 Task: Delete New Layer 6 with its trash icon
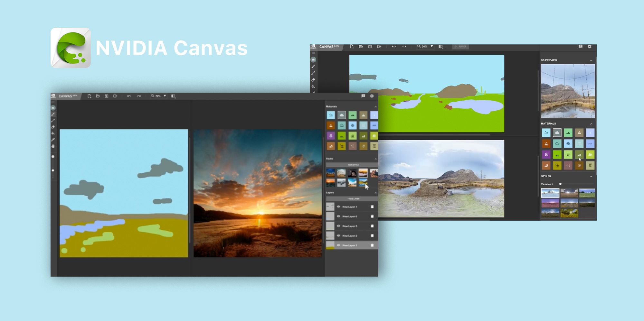coord(372,216)
